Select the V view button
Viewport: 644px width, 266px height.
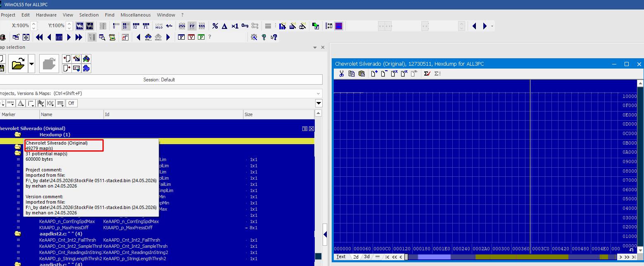191,37
